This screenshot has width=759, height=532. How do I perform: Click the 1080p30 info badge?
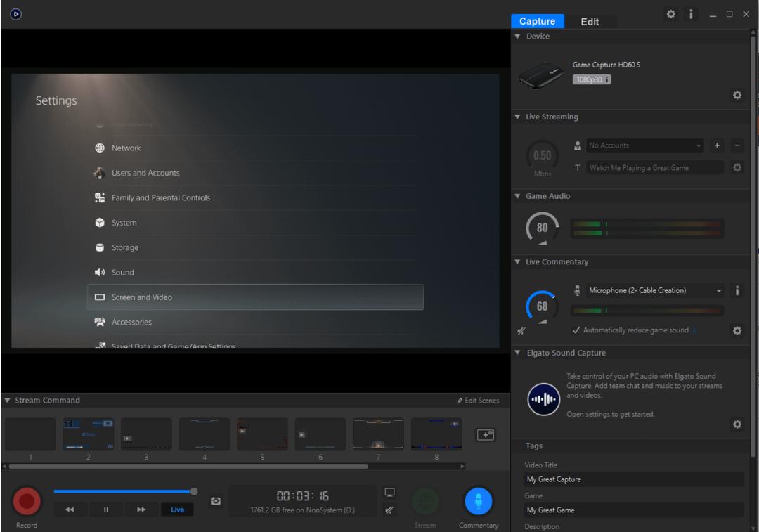(x=592, y=79)
